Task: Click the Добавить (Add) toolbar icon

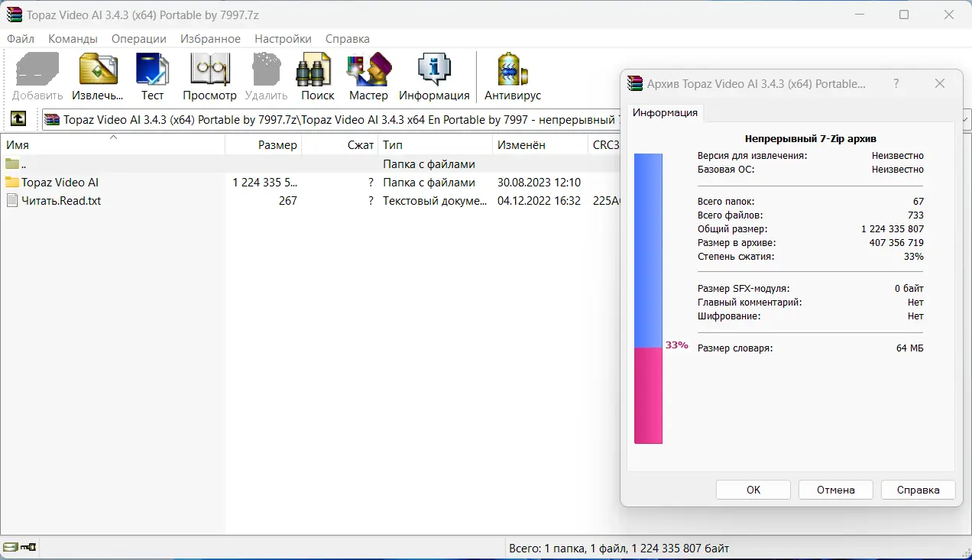Action: tap(35, 73)
